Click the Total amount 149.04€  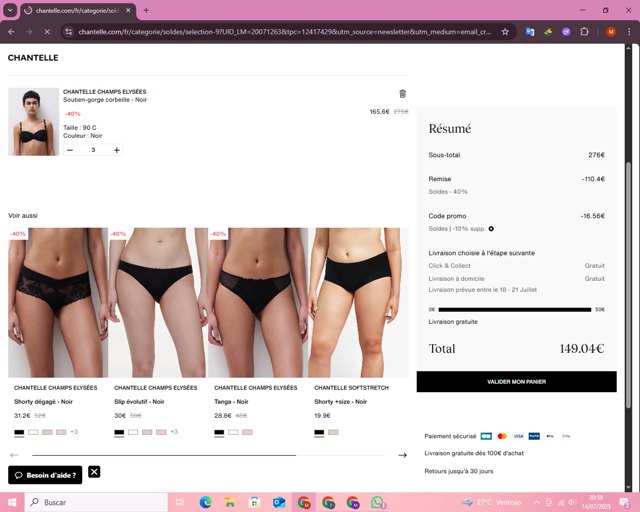coord(582,349)
